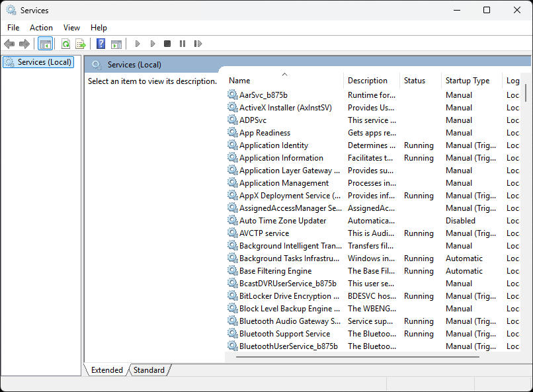
Task: Click the Pause Service toolbar icon
Action: pos(183,44)
